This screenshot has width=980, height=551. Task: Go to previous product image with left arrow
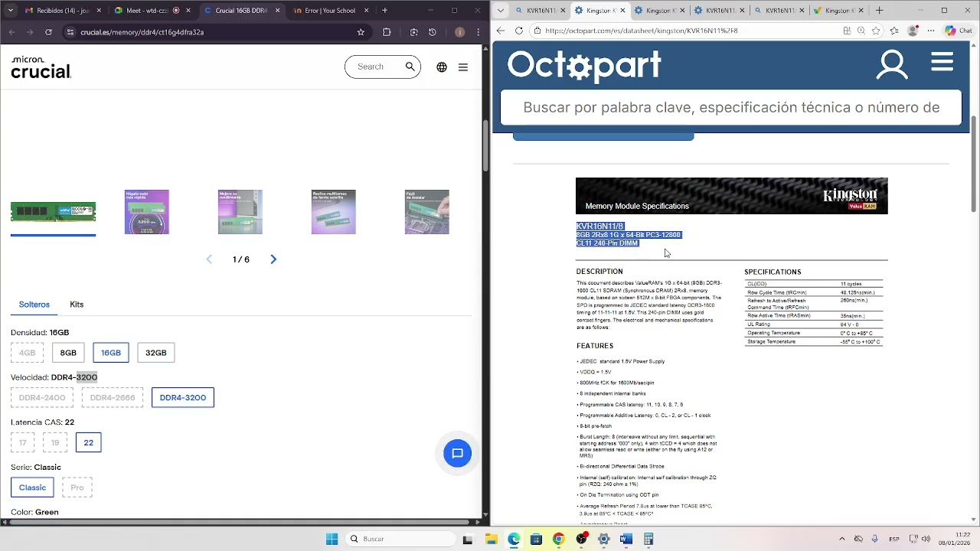click(209, 259)
